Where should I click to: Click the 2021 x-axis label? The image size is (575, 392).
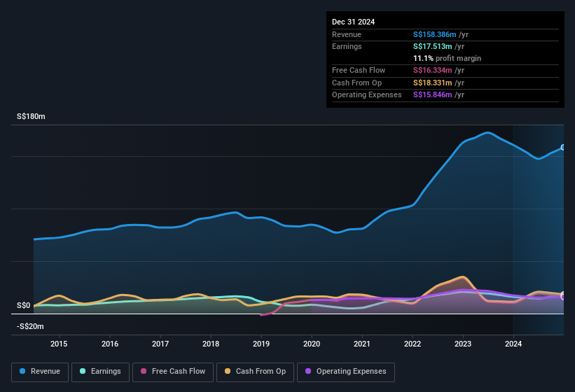coord(362,344)
